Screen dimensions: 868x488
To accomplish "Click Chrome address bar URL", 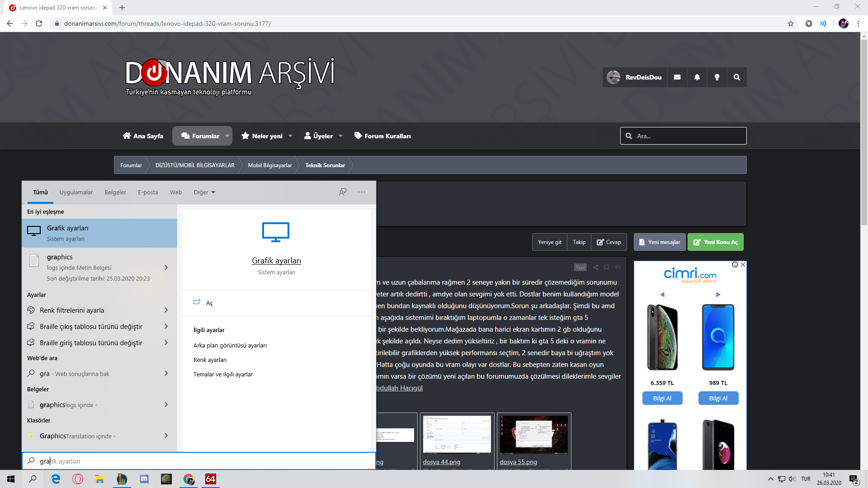I will pyautogui.click(x=167, y=23).
